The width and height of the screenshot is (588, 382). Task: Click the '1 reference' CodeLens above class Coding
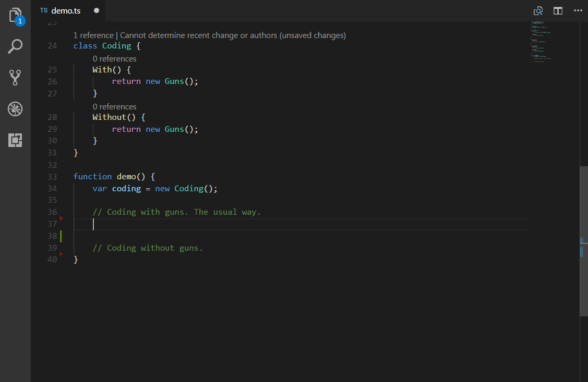(93, 35)
